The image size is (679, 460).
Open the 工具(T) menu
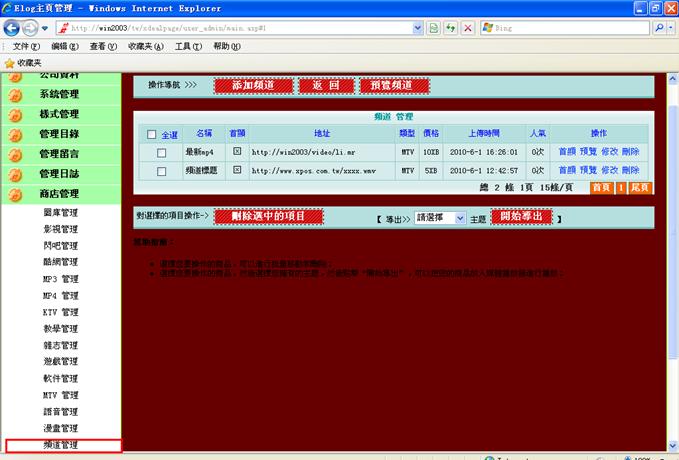point(188,47)
